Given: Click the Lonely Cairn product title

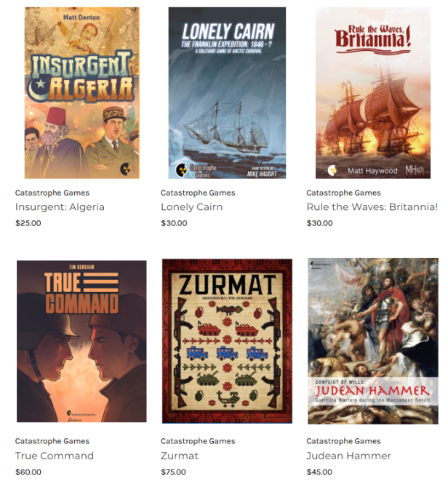Looking at the screenshot, I should click(192, 207).
